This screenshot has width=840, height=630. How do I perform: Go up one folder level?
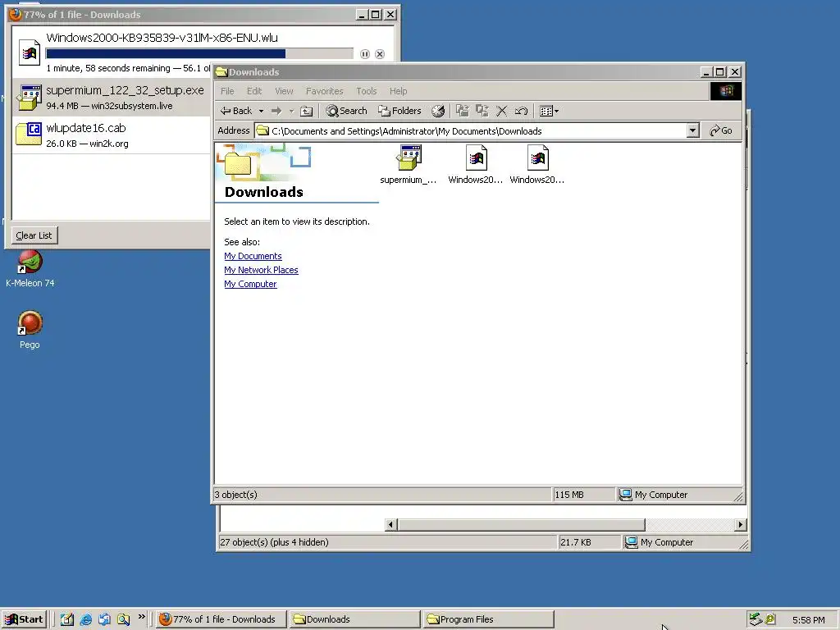307,111
